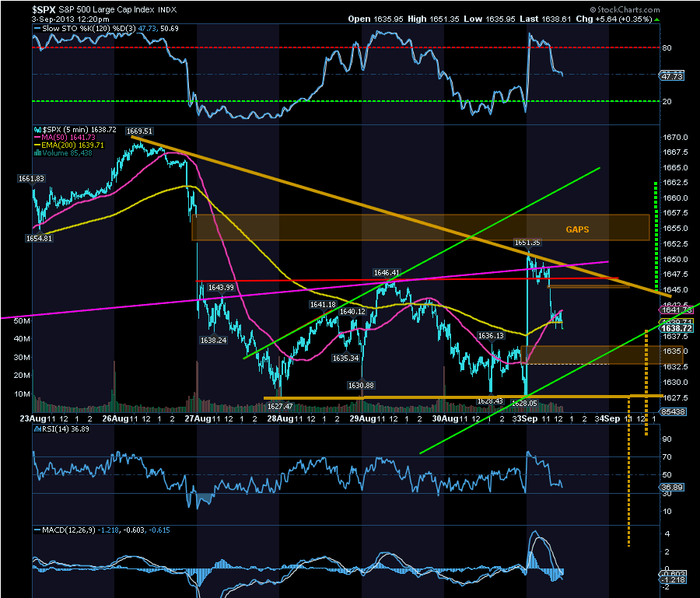
Task: Click the orange 'GAPS' annotation text
Action: point(577,229)
